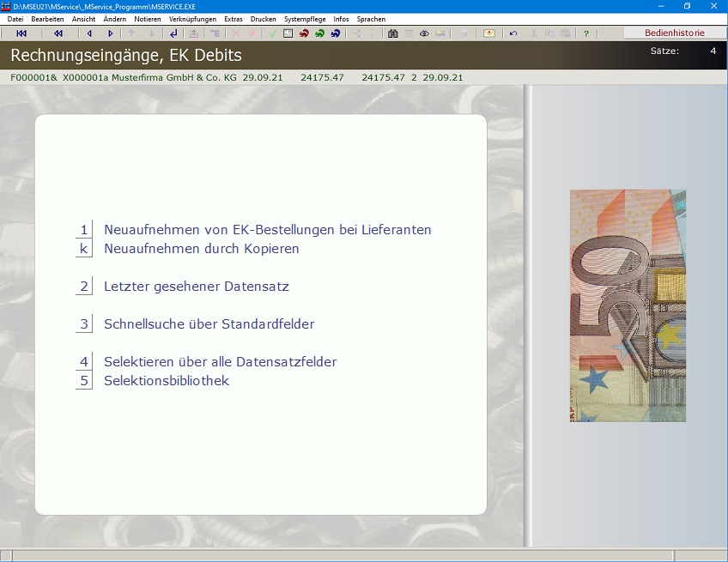Choose 'Neuaufnehmen durch Kopieren' option
Viewport: 728px width, 562px height.
[201, 249]
